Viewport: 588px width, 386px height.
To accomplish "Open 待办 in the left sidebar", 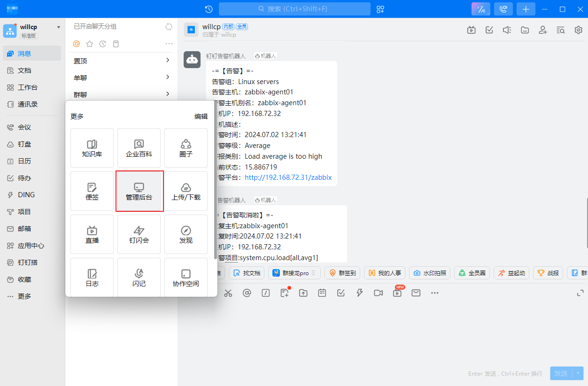I will (x=32, y=178).
